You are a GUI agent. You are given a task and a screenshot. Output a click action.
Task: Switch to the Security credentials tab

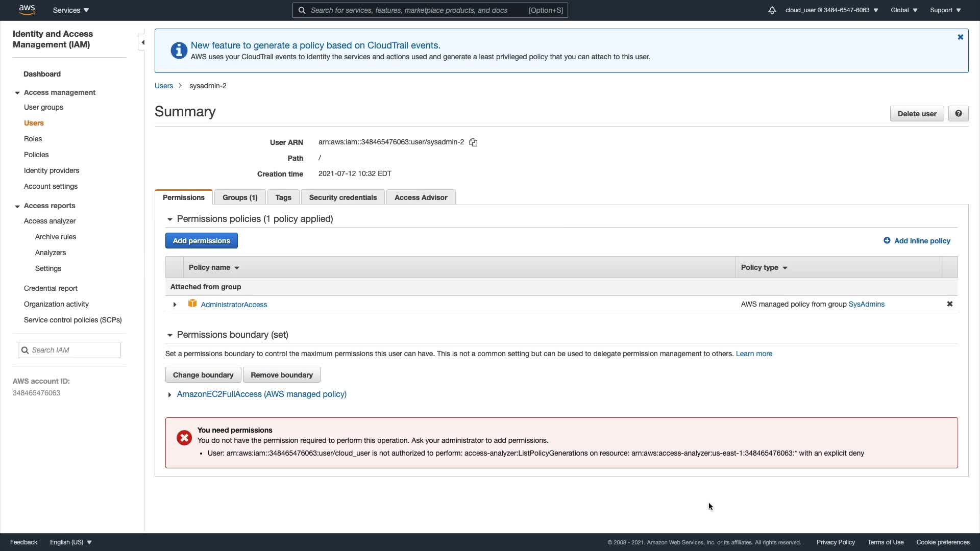[342, 197]
